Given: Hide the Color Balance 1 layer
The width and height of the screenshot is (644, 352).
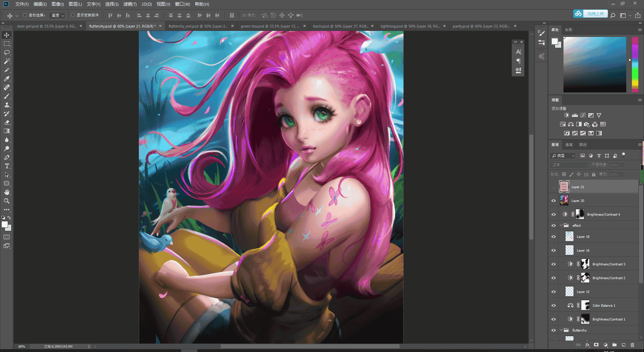Looking at the screenshot, I should (553, 305).
